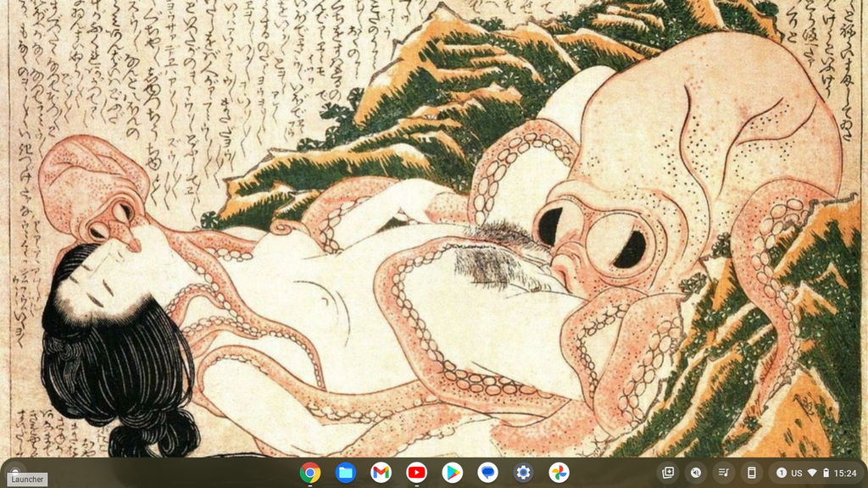Click the US input method indicator
The image size is (868, 488).
click(797, 473)
